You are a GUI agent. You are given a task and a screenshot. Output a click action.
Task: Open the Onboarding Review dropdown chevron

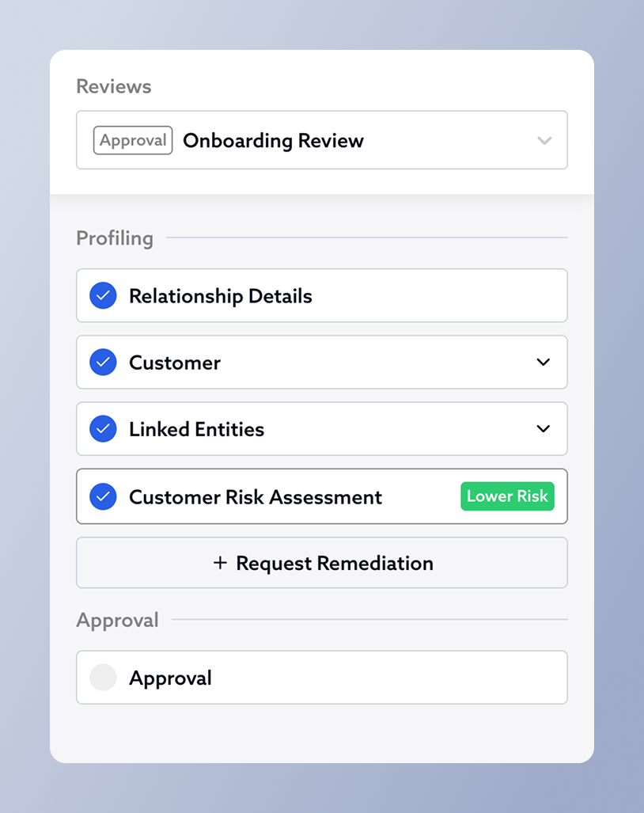[x=544, y=141]
